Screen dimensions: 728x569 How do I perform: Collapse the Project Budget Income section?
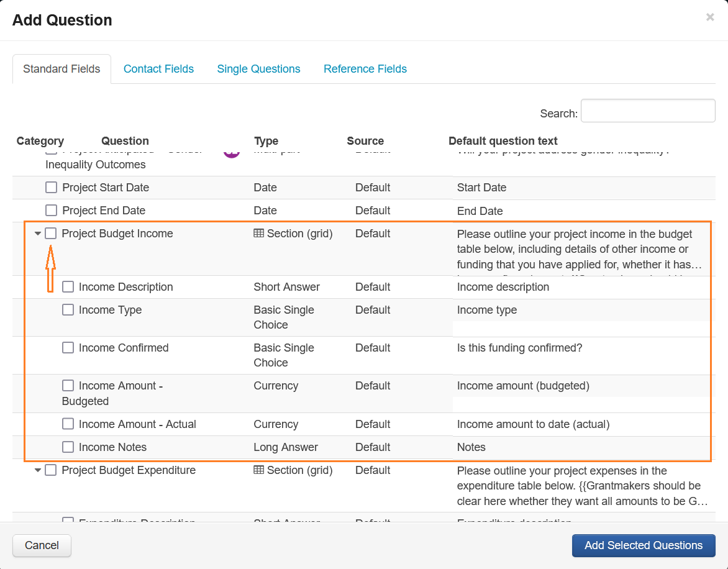tap(38, 234)
